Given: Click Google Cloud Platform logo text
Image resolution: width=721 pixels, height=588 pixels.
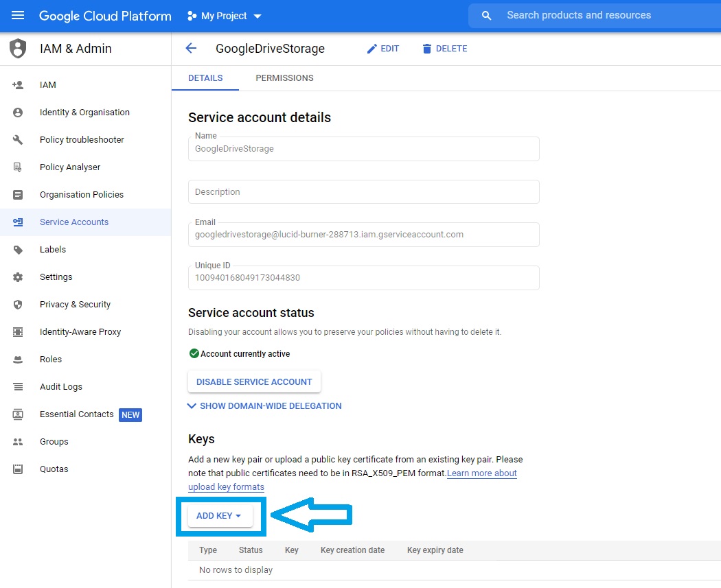Looking at the screenshot, I should (105, 16).
